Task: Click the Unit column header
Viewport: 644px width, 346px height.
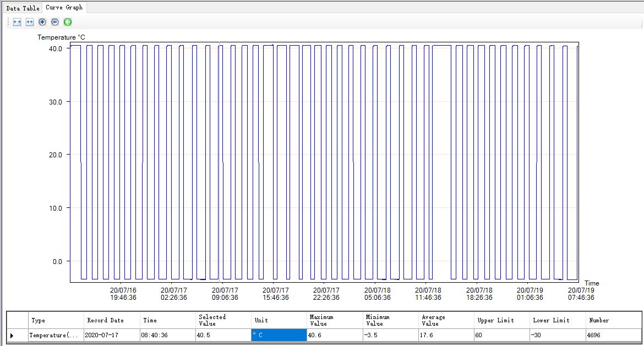Action: [x=279, y=320]
